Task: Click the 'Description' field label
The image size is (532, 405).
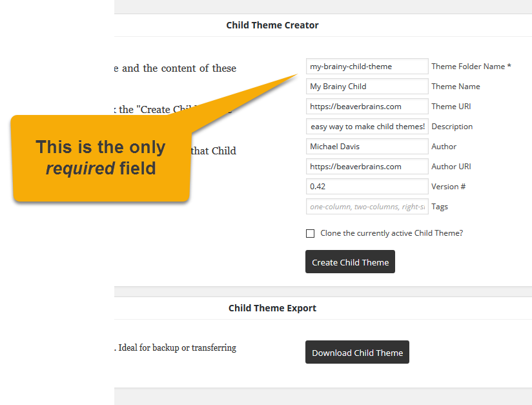Action: [452, 127]
